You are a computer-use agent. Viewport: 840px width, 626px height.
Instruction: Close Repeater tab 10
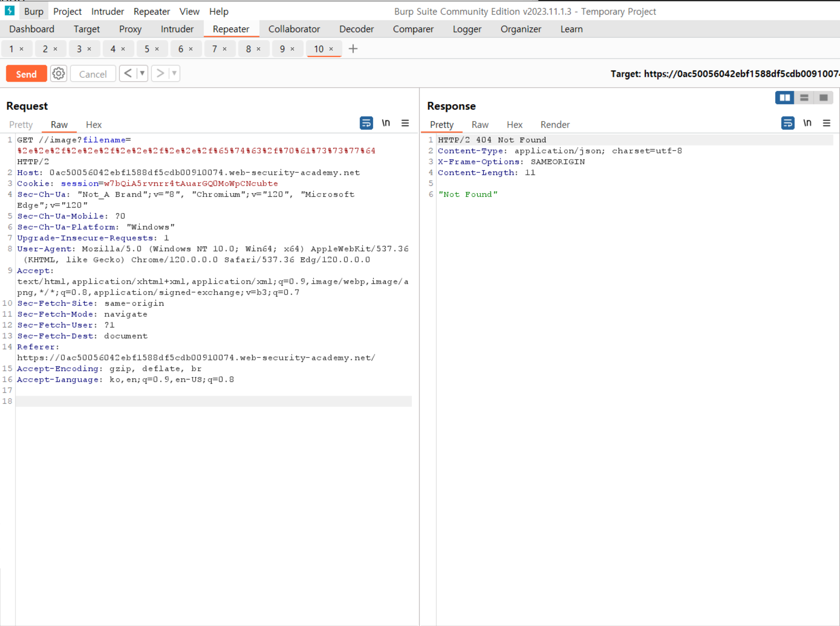point(331,49)
